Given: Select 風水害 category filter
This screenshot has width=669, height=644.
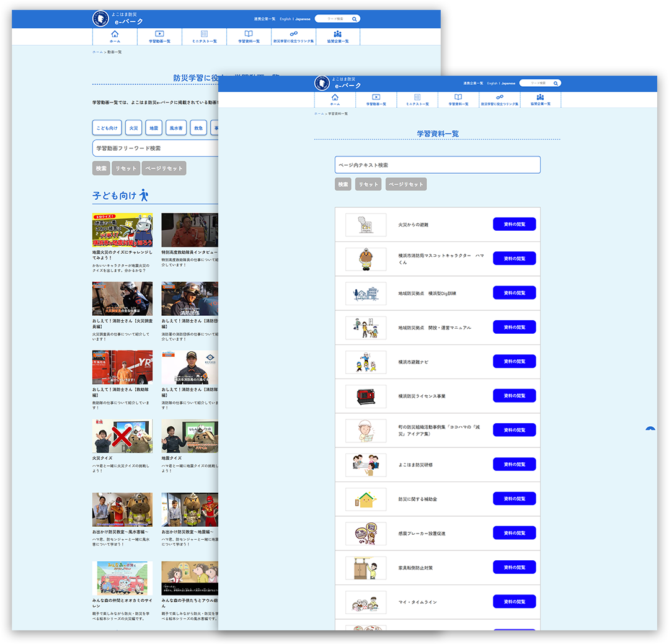Looking at the screenshot, I should click(176, 128).
